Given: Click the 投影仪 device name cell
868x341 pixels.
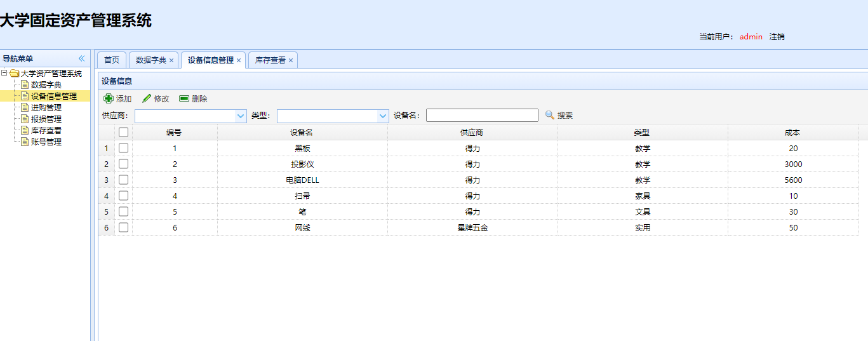Looking at the screenshot, I should (x=302, y=164).
